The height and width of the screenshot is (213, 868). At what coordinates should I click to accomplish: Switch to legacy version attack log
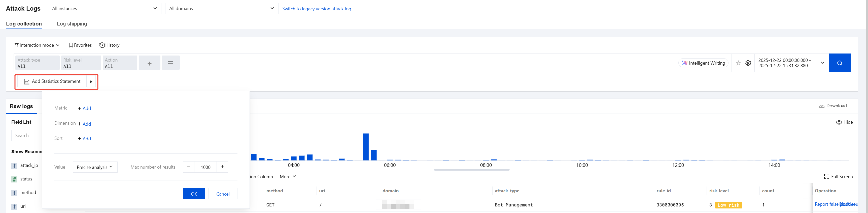click(x=316, y=9)
